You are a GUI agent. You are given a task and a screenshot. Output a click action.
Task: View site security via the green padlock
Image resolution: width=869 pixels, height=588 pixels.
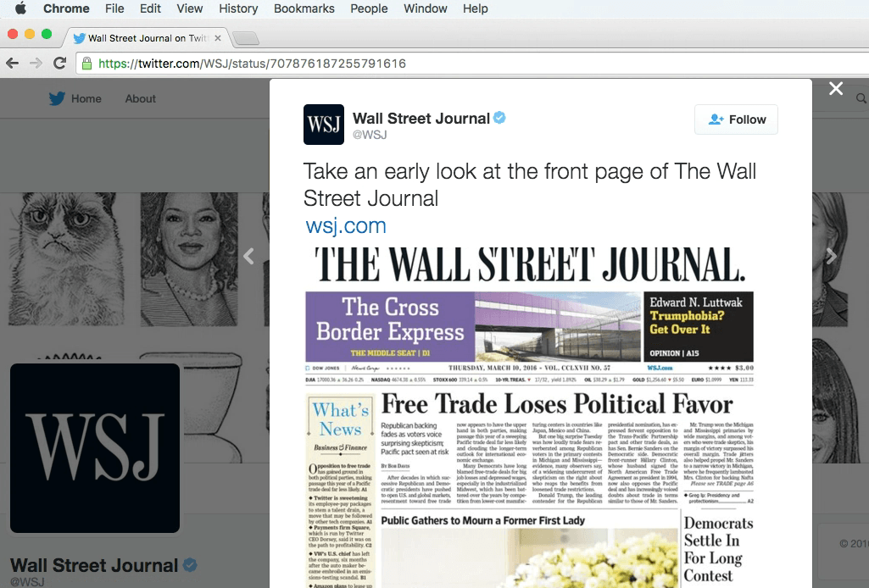coord(86,64)
